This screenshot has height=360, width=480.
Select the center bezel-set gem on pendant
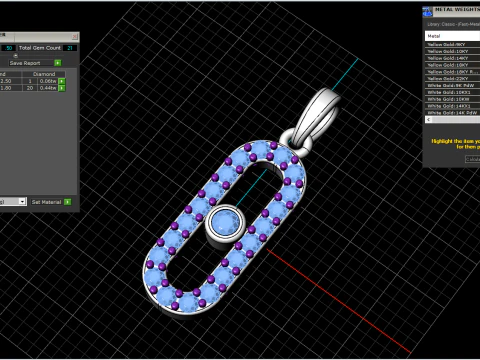tap(226, 222)
